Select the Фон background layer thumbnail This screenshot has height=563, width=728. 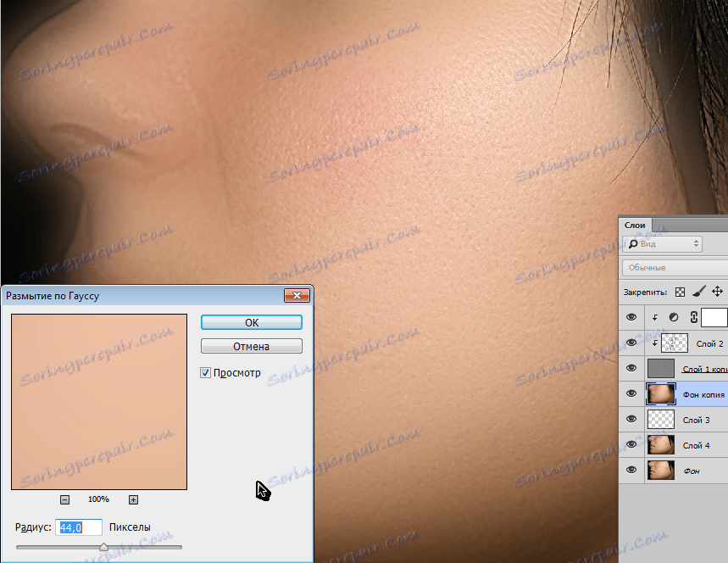pos(661,470)
